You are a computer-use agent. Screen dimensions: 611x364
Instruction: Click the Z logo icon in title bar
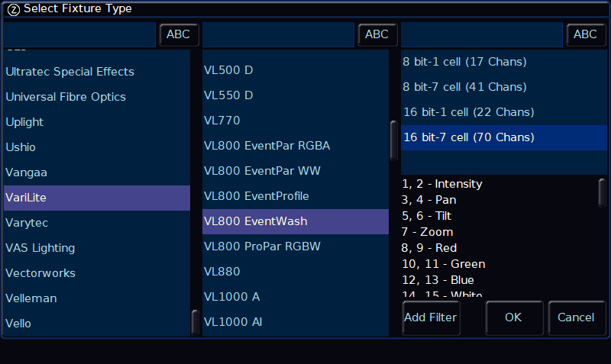tap(14, 9)
